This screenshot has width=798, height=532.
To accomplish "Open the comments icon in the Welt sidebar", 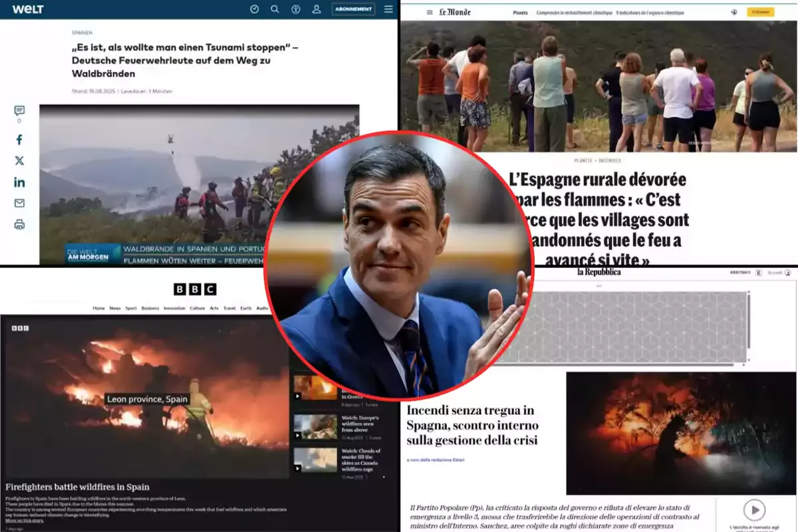I will 19,111.
